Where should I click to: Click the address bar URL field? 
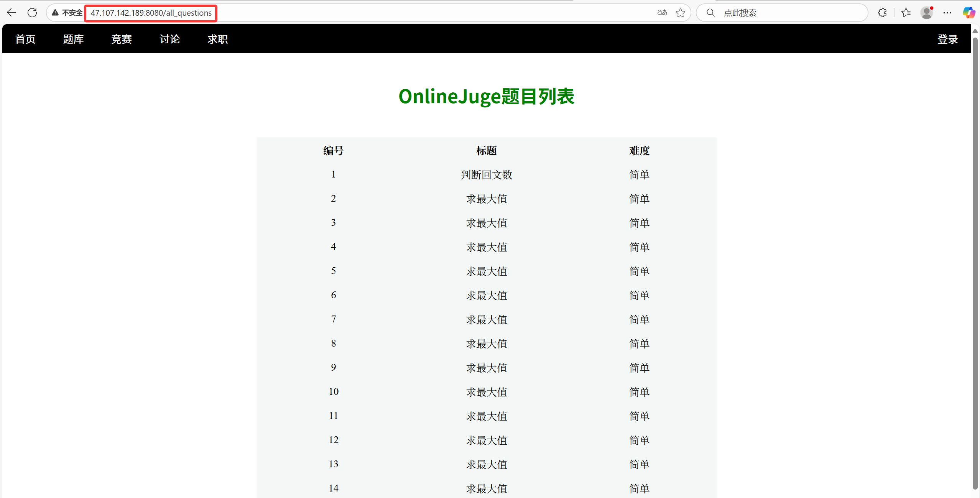(151, 13)
